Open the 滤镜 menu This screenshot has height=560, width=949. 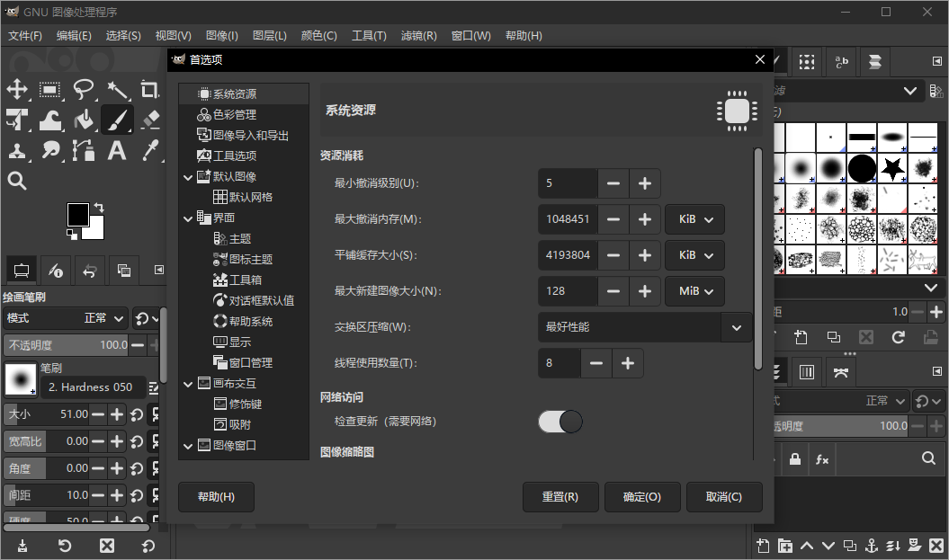coord(419,36)
